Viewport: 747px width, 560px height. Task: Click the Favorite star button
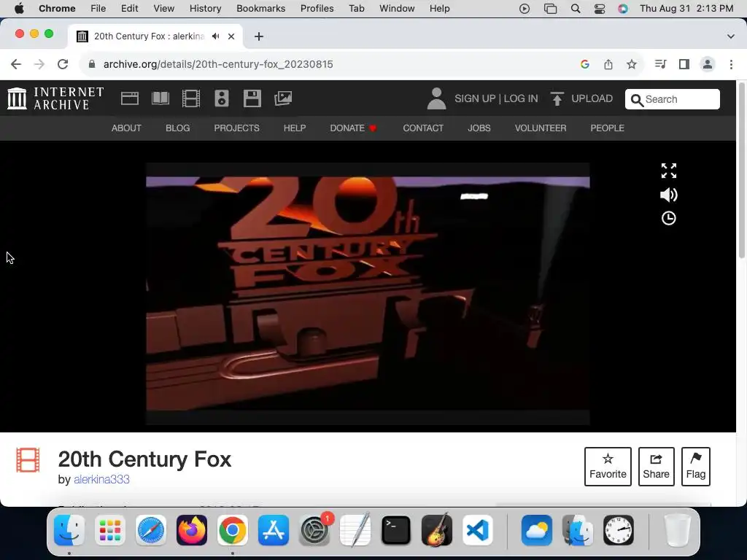608,467
